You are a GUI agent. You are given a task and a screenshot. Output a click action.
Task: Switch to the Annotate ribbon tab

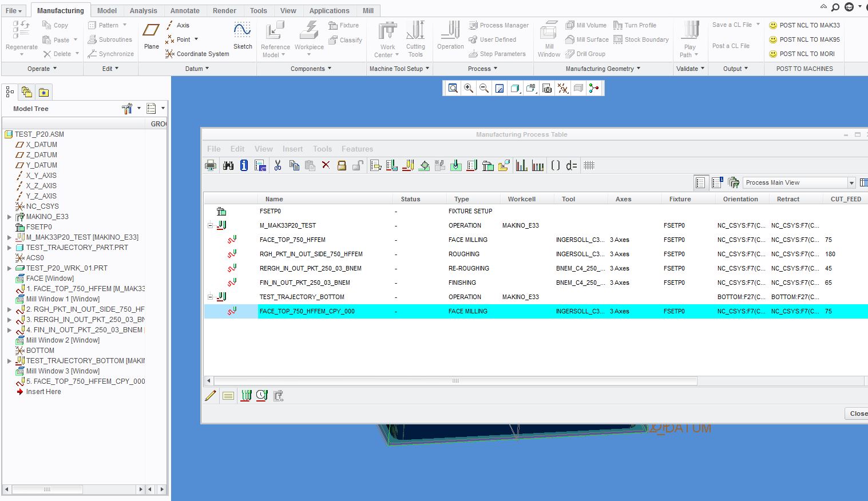click(x=185, y=10)
